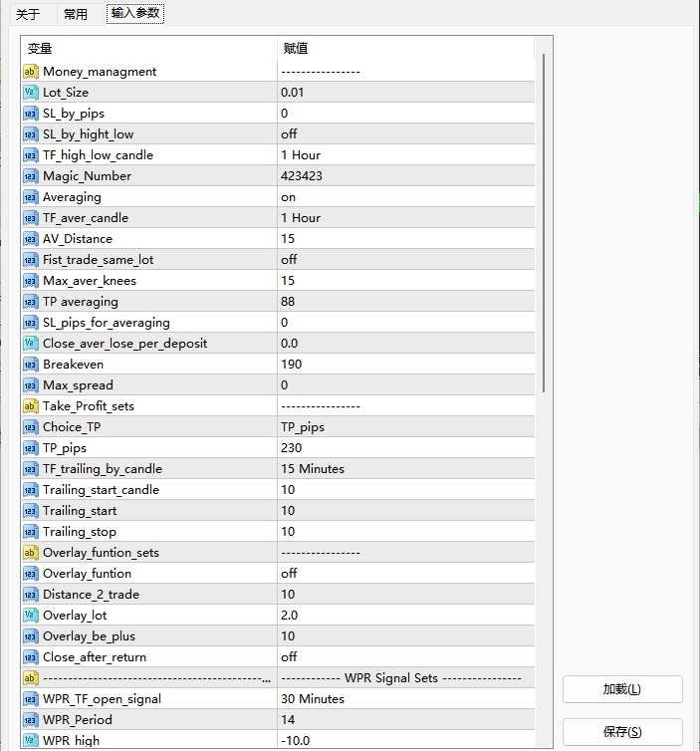Click the Take_Profit_sets string icon
This screenshot has width=700, height=751.
coord(30,406)
